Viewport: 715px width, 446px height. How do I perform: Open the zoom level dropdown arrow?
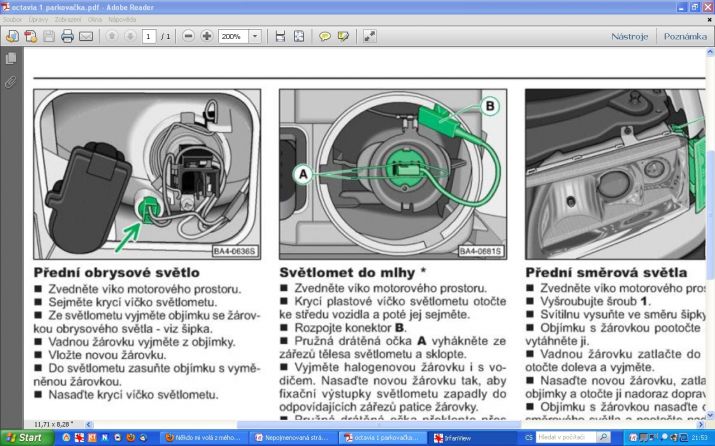255,36
